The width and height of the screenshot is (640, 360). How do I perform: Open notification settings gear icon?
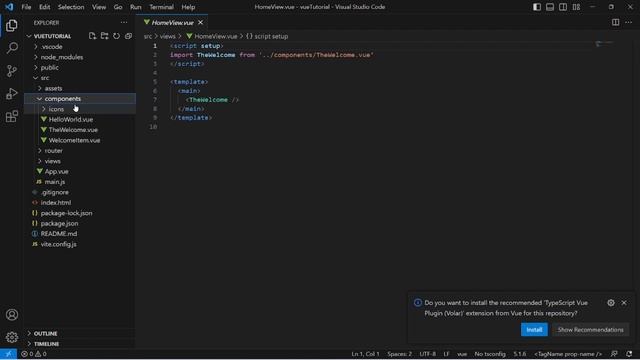coord(611,303)
